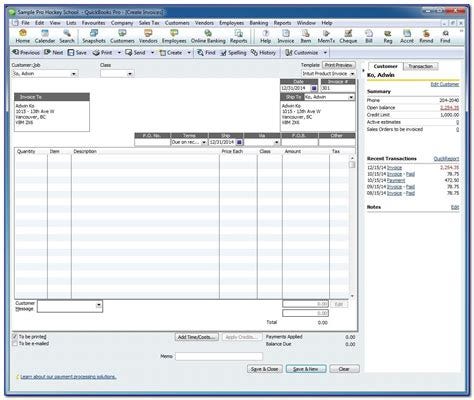Expand the Customer Message dropdown
The height and width of the screenshot is (400, 474).
99,305
